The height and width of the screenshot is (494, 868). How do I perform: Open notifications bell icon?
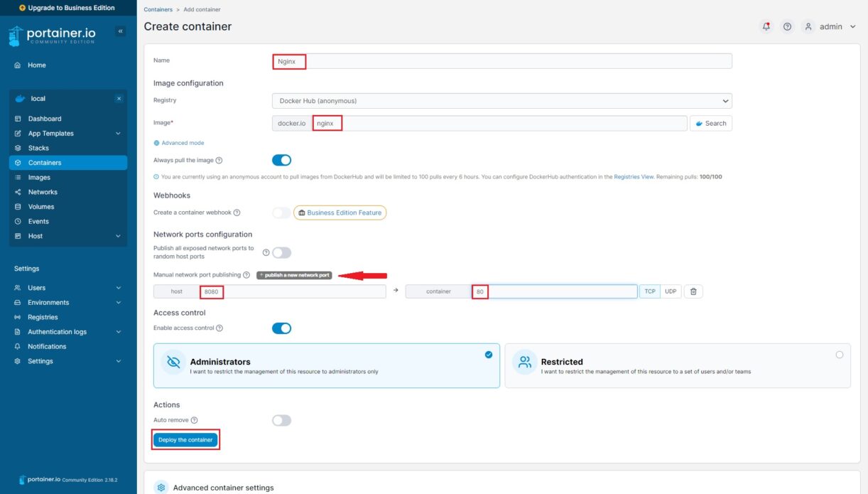tap(766, 27)
